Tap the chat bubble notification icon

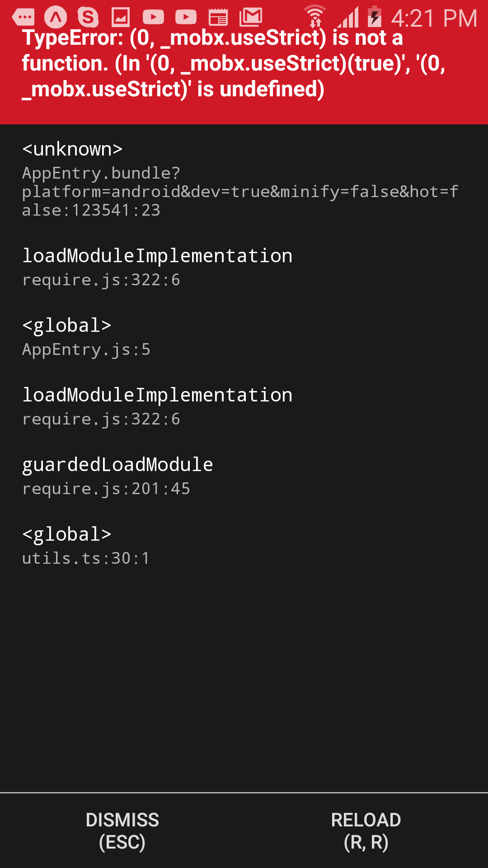tap(25, 17)
